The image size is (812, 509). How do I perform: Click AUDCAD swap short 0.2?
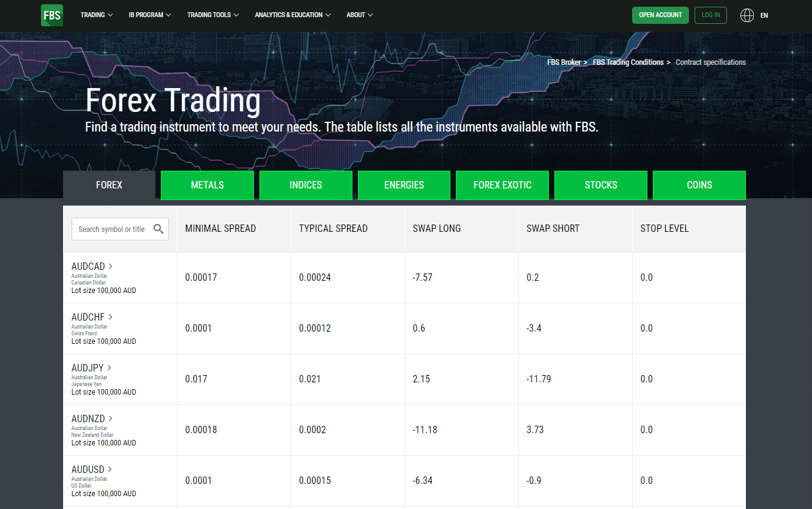pos(533,278)
